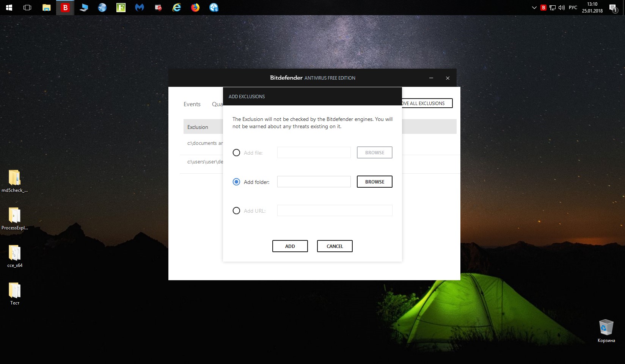Click BROWSE next to Add folder
The image size is (625, 364).
pos(375,182)
